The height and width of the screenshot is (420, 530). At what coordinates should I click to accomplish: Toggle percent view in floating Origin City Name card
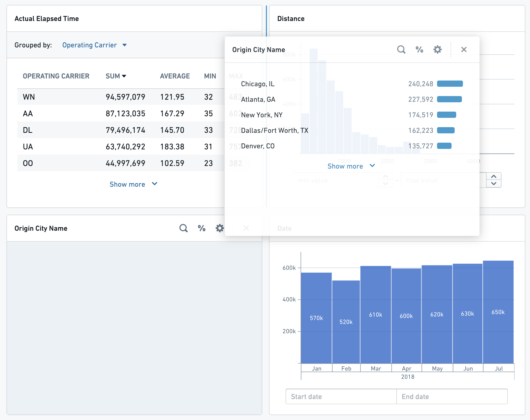[x=419, y=49]
